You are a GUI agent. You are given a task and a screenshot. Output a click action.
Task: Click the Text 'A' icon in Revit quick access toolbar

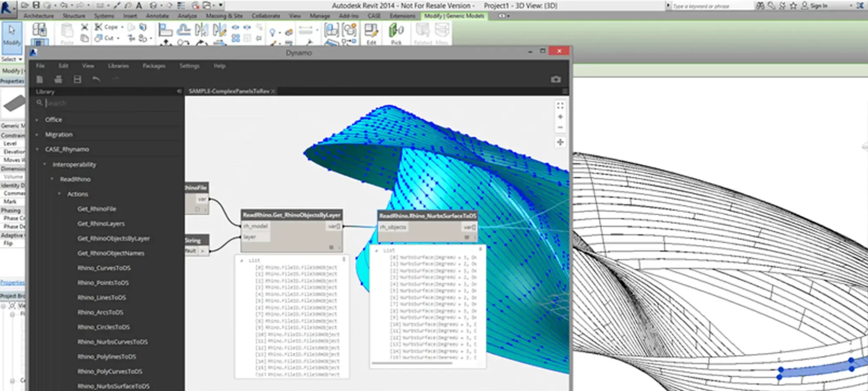[139, 6]
